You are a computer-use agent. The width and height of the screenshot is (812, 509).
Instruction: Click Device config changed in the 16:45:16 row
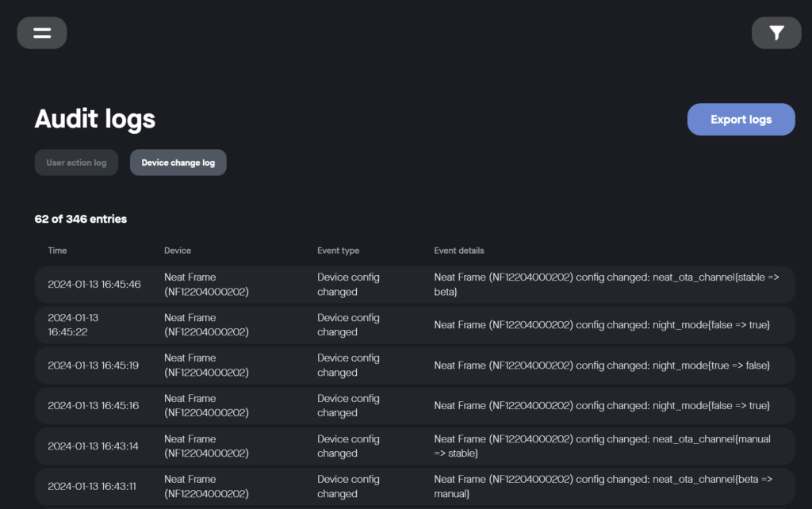click(349, 405)
